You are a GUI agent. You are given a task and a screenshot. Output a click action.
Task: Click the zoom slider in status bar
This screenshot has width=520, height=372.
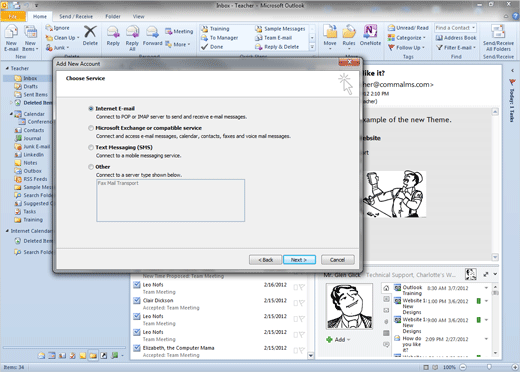489,367
